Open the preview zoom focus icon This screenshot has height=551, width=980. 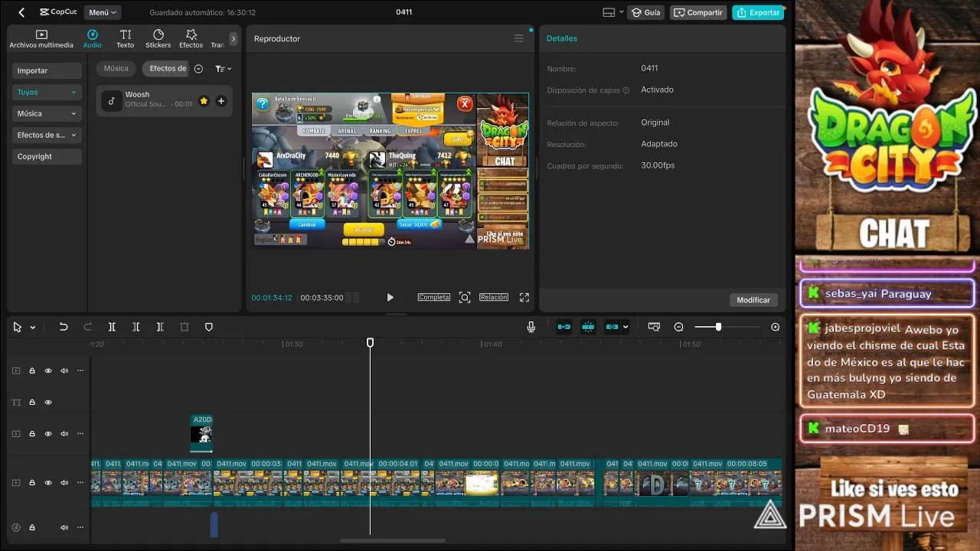pos(465,297)
